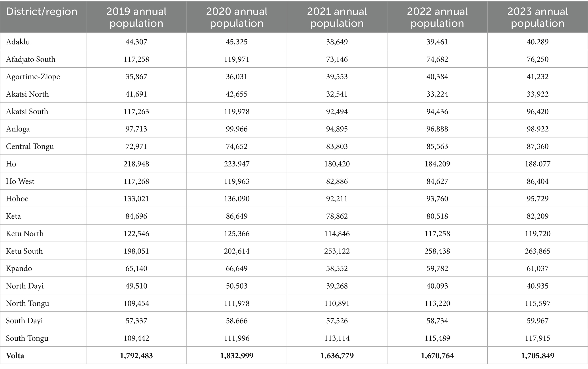Click the Ketu South district name
Image resolution: width=588 pixels, height=369 pixels.
pos(24,251)
